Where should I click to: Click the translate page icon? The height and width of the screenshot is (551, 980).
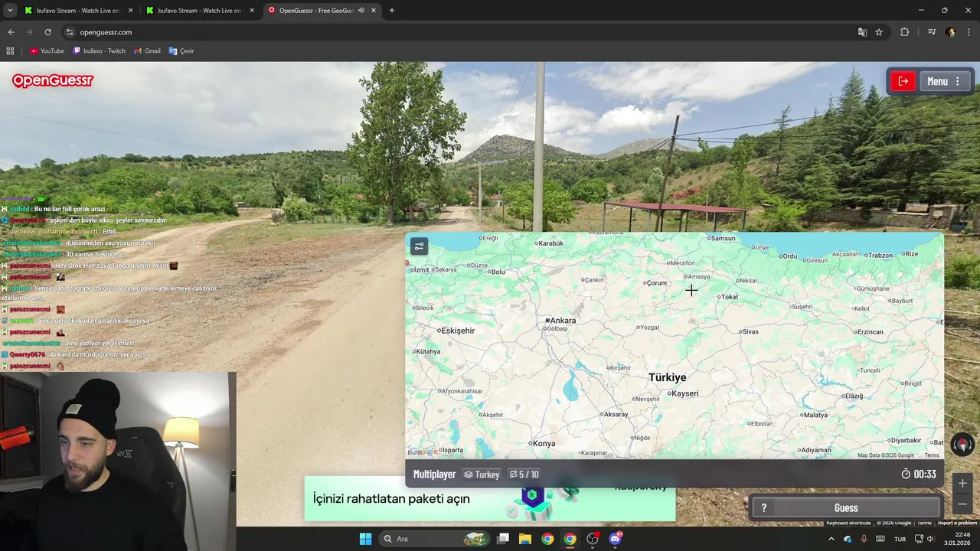862,32
